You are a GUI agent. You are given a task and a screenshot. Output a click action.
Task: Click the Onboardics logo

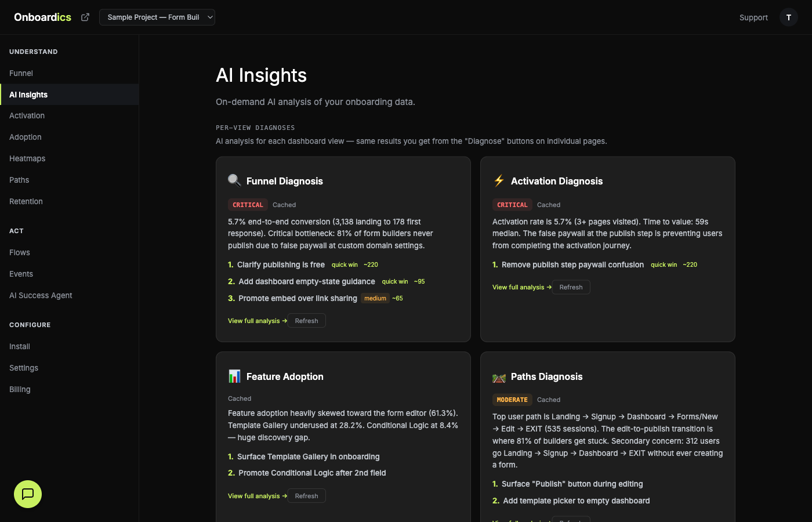pos(42,17)
